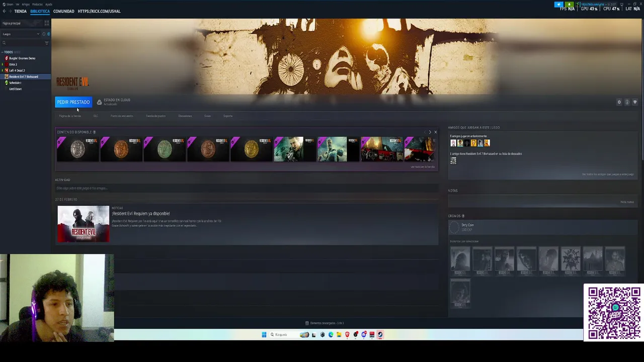
Task: Open ¡Resident Evil Requiem ya disponible! headline
Action: [x=141, y=214]
